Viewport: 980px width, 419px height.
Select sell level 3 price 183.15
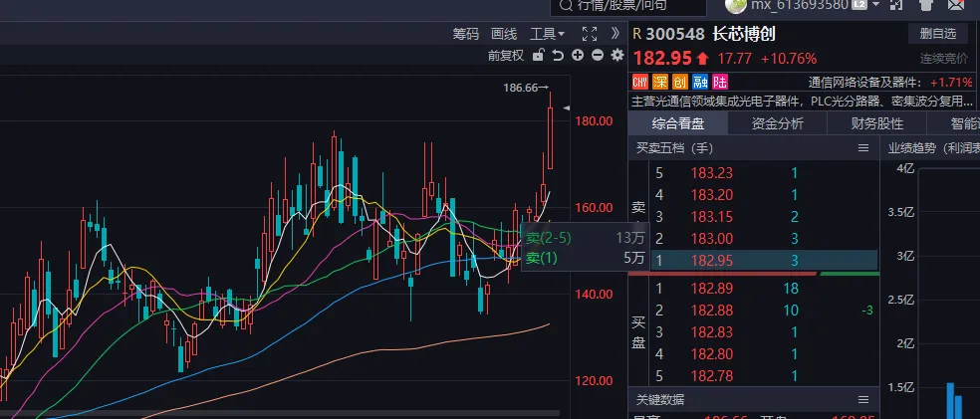[x=711, y=217]
